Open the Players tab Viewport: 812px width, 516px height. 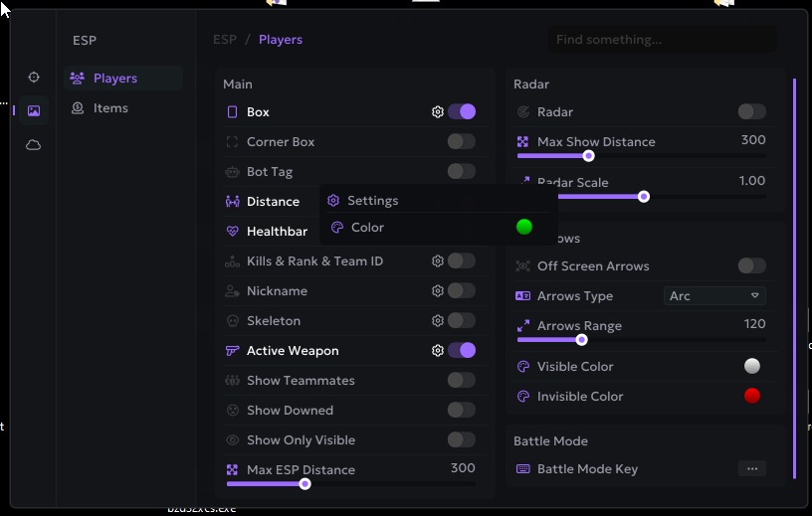(x=114, y=79)
